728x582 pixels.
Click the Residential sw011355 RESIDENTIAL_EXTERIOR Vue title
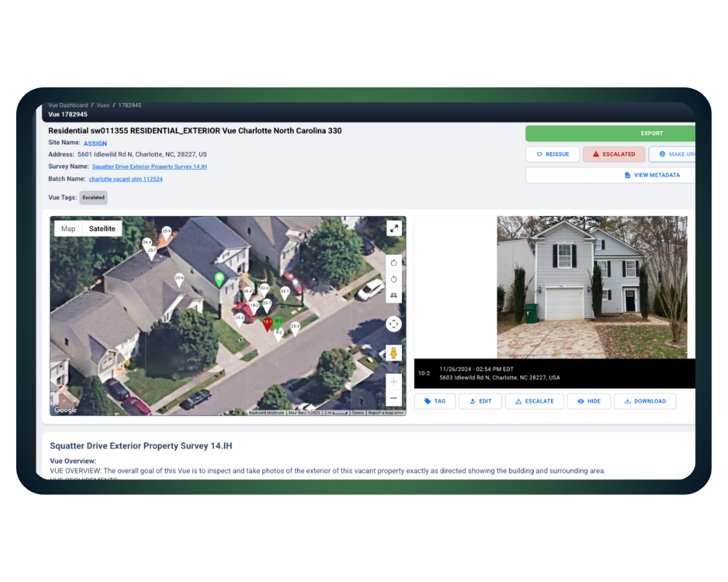point(195,131)
